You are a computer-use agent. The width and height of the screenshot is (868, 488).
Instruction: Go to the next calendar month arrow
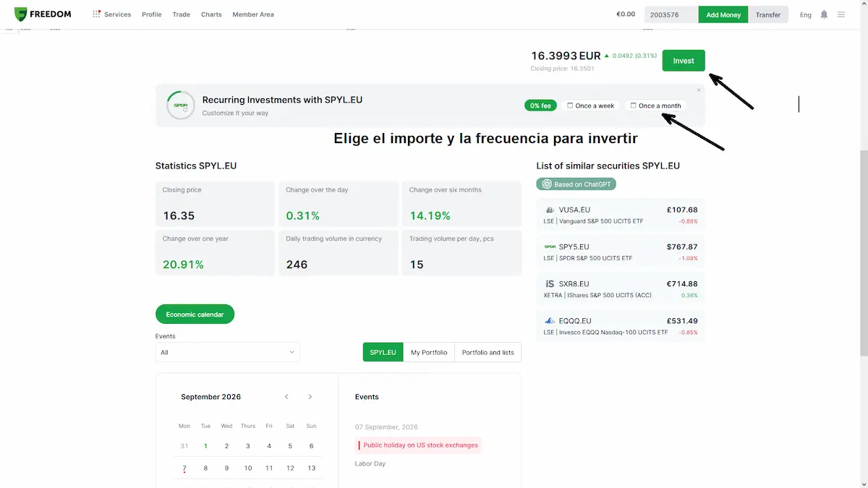pos(310,397)
